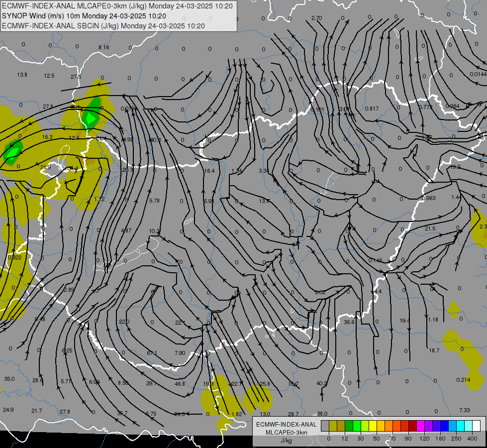Click the map value 0.0144
Viewport: 487px width, 448px height.
point(478,74)
